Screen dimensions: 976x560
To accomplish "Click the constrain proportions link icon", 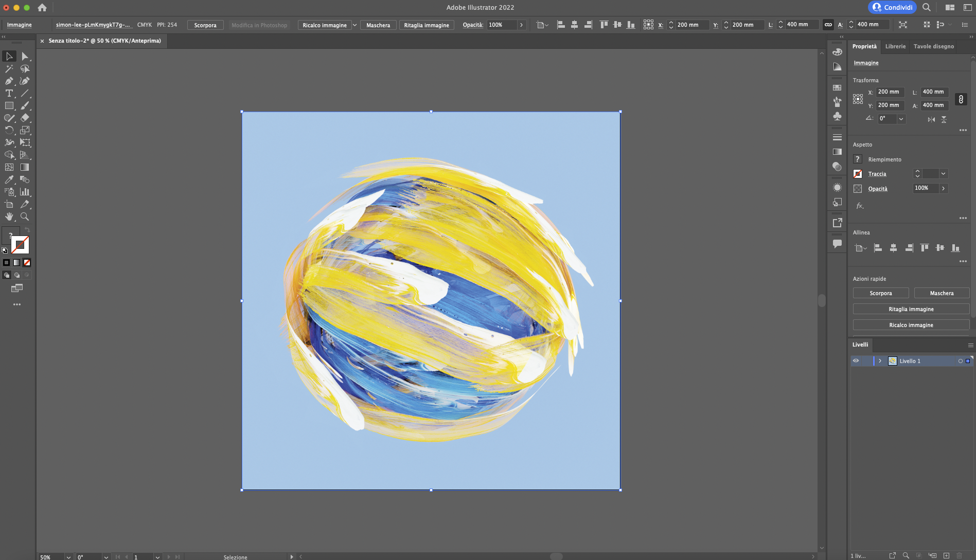I will click(961, 99).
